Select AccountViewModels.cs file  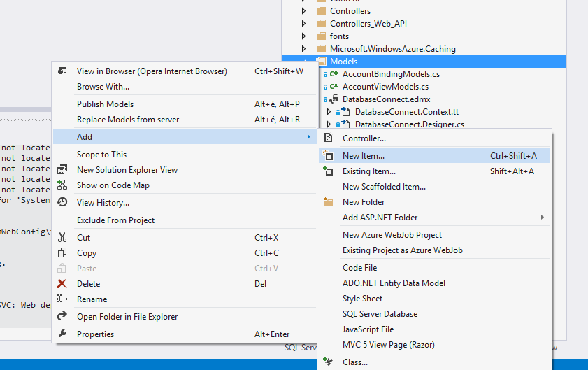[385, 87]
